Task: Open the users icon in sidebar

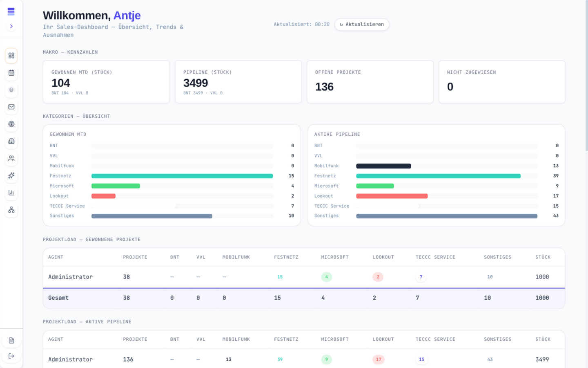Action: [11, 158]
